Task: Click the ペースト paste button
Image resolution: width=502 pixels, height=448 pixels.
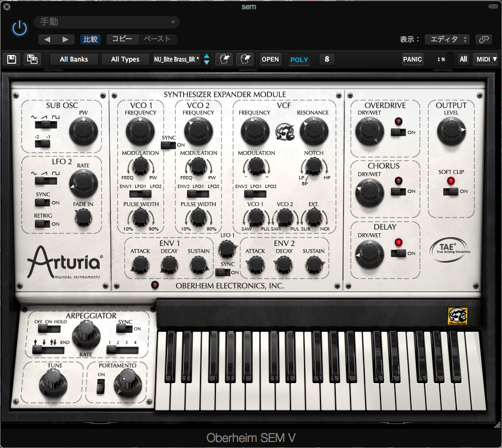Action: pyautogui.click(x=157, y=39)
